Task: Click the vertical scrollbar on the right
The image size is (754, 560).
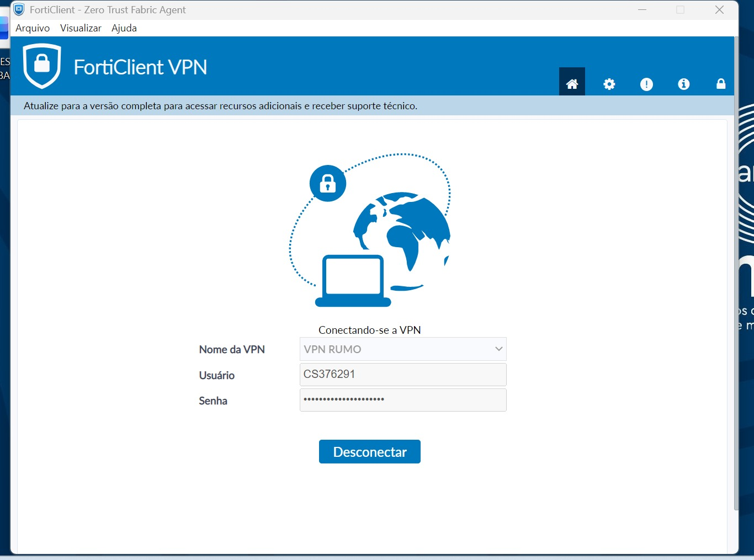Action: (736, 273)
